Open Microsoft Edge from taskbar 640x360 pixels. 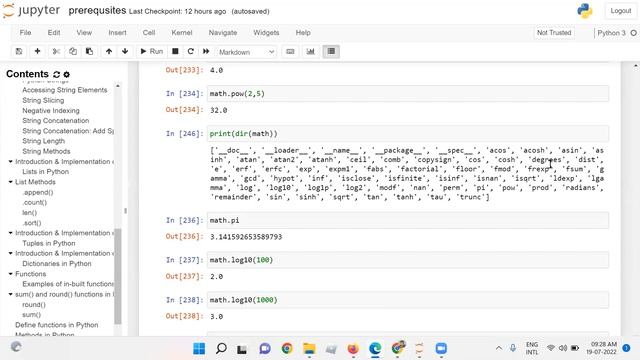375,349
